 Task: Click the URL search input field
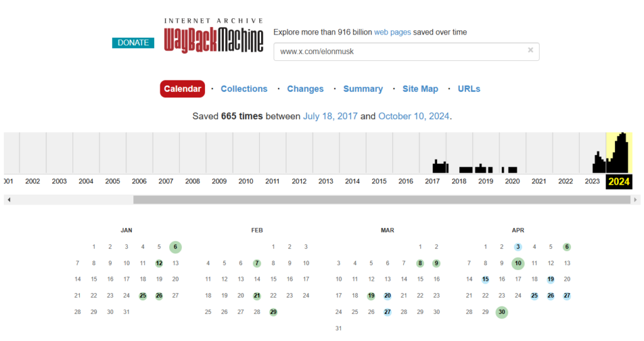[399, 51]
